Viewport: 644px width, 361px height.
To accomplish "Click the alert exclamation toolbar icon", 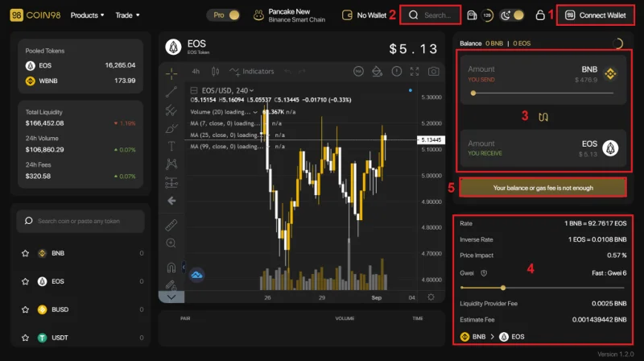I will 396,72.
